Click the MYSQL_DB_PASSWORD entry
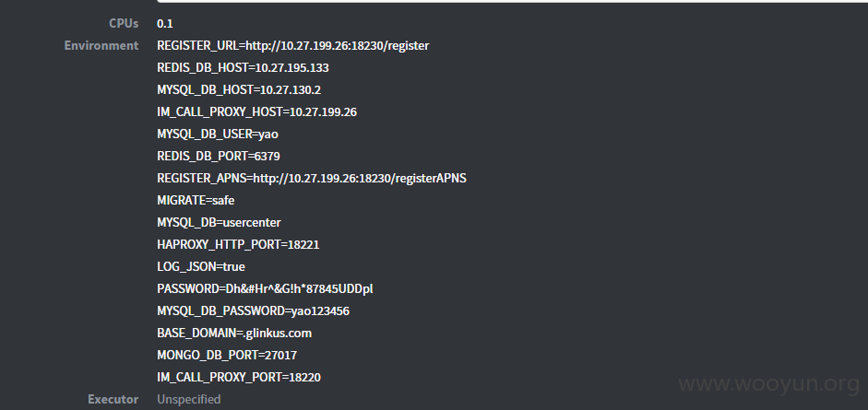The width and height of the screenshot is (868, 410). (x=253, y=310)
